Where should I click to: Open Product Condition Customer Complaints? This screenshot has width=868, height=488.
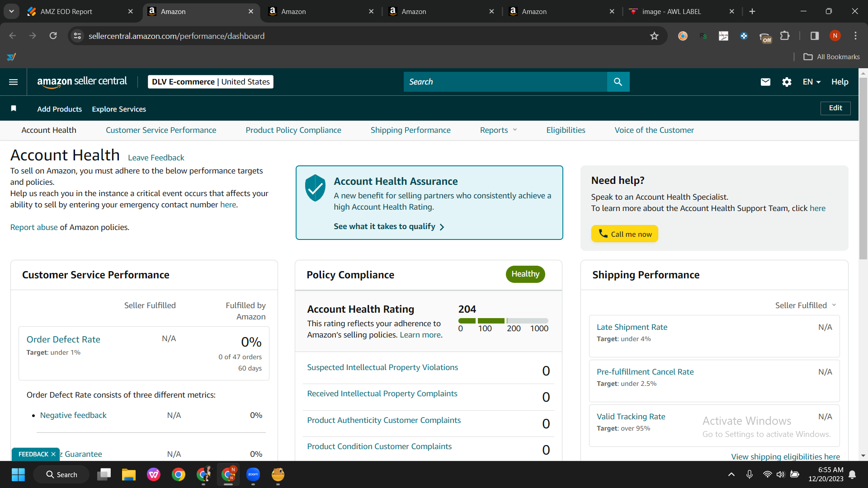click(379, 446)
